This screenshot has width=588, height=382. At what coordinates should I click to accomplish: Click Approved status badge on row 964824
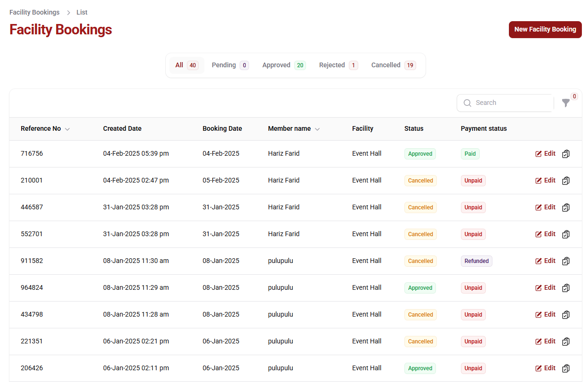[x=420, y=288]
